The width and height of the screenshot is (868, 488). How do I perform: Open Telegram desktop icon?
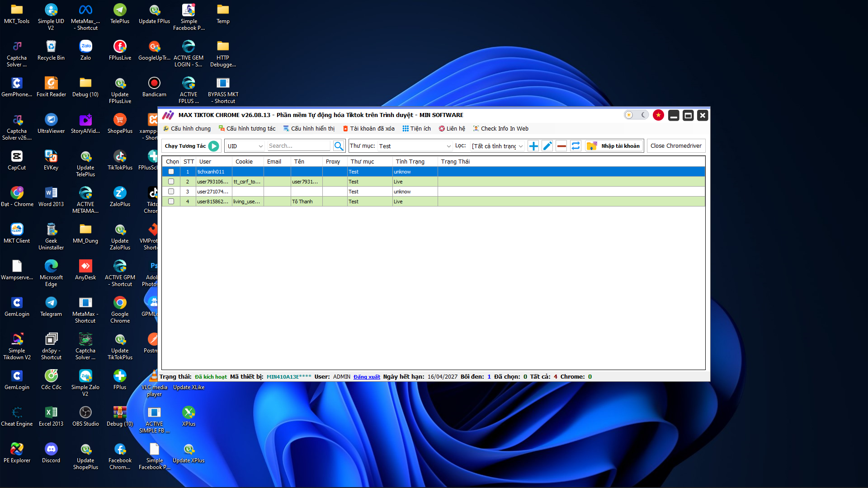point(51,307)
